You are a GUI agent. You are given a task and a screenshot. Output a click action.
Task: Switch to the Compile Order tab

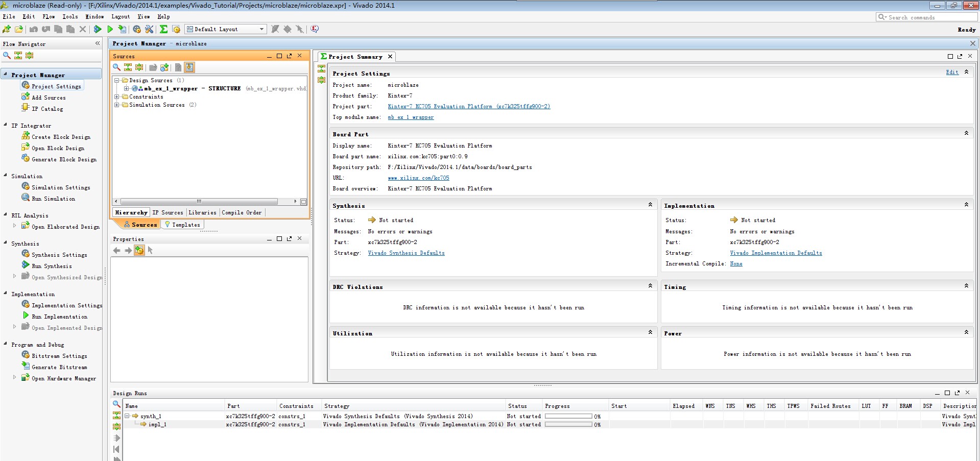point(242,212)
